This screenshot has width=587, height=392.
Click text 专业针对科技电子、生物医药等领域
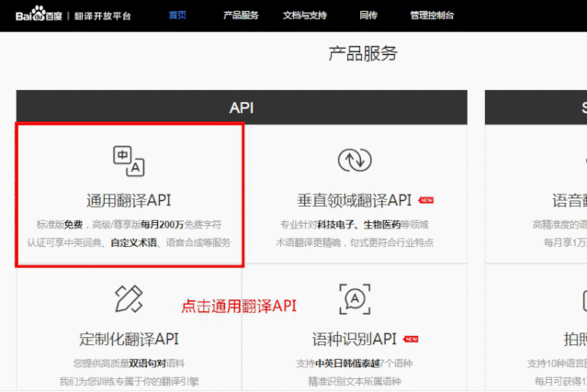click(x=355, y=224)
